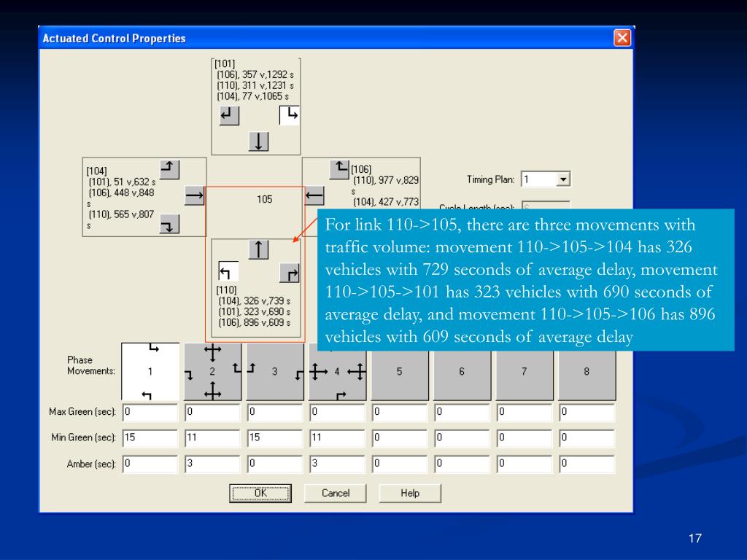Click Max Green field for phase 8
The height and width of the screenshot is (560, 747).
587,413
